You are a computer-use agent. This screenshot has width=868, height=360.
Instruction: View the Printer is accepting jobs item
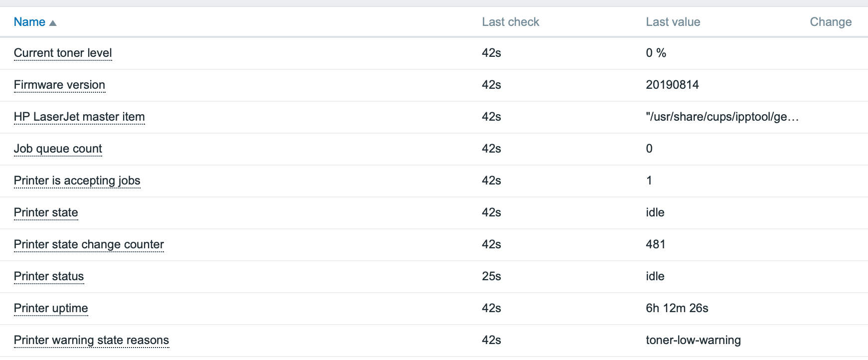click(77, 180)
